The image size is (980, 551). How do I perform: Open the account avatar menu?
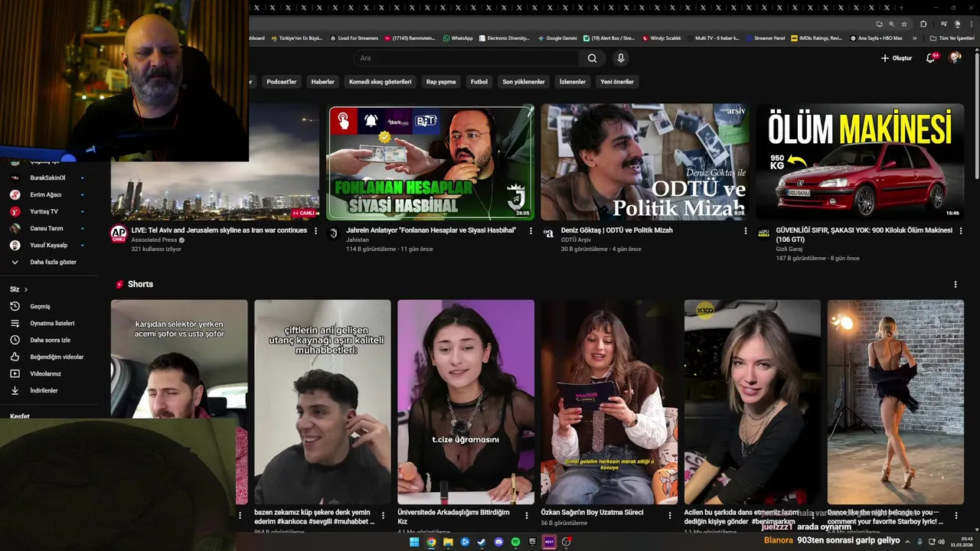955,58
